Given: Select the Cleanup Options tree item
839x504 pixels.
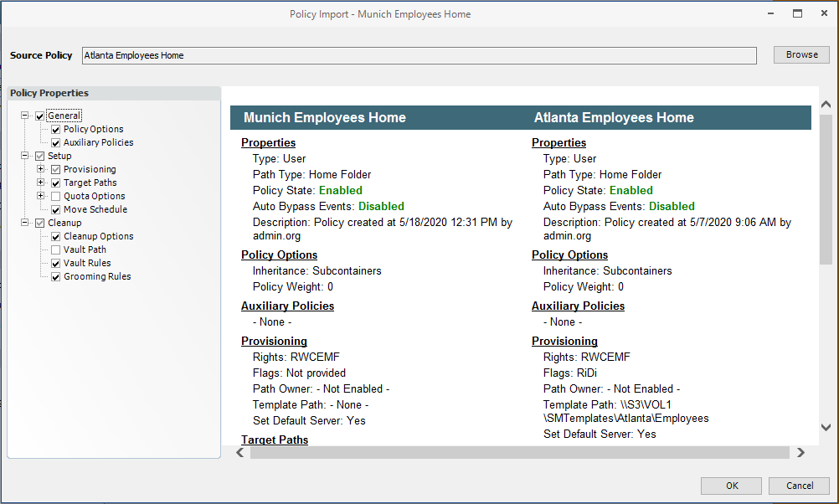Looking at the screenshot, I should 98,237.
